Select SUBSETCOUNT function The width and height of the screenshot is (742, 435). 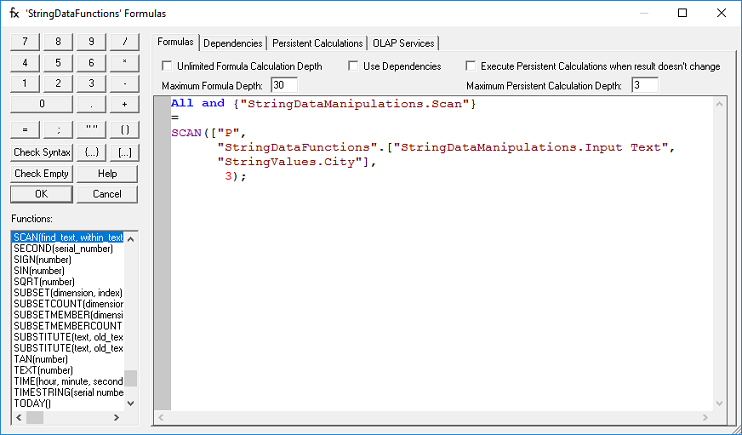(68, 304)
